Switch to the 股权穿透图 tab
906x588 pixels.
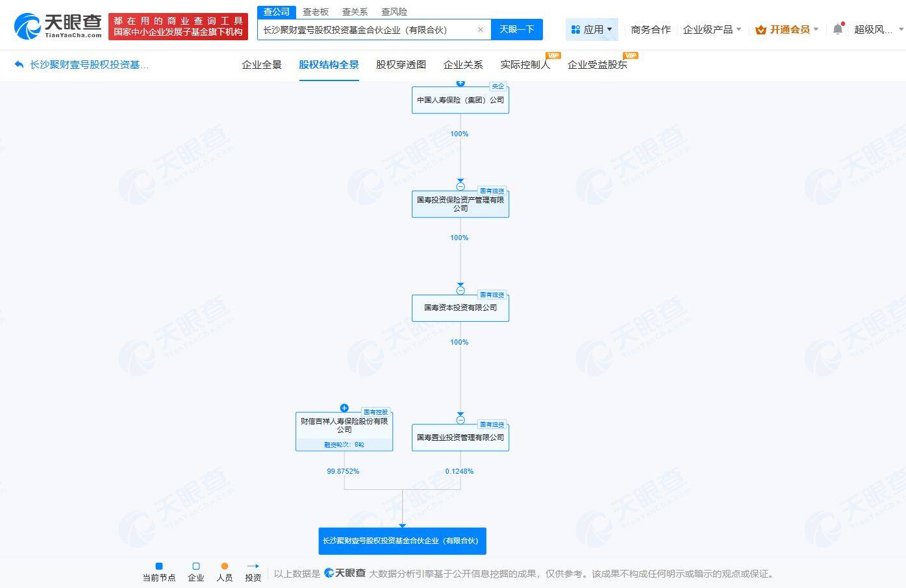(x=401, y=65)
